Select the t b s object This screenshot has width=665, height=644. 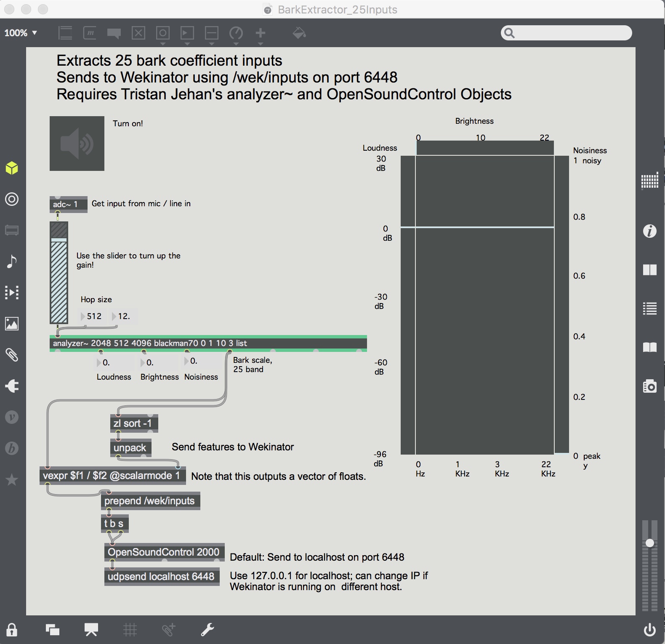pos(115,524)
